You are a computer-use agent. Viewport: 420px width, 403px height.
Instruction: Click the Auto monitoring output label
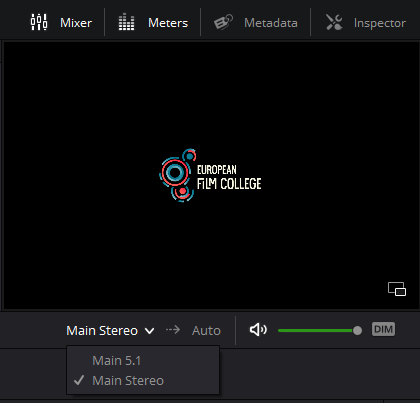click(x=206, y=331)
